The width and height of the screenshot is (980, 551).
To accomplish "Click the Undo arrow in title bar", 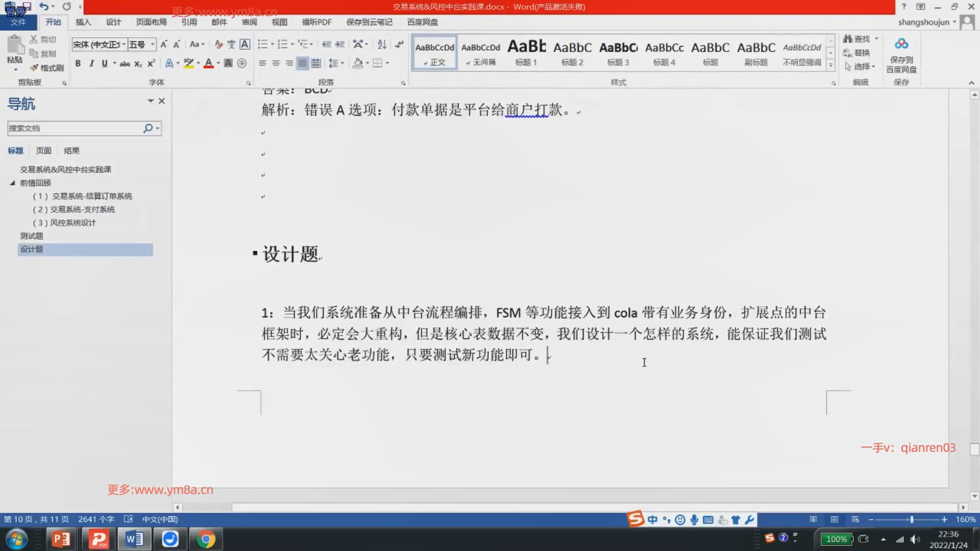I will coord(44,7).
